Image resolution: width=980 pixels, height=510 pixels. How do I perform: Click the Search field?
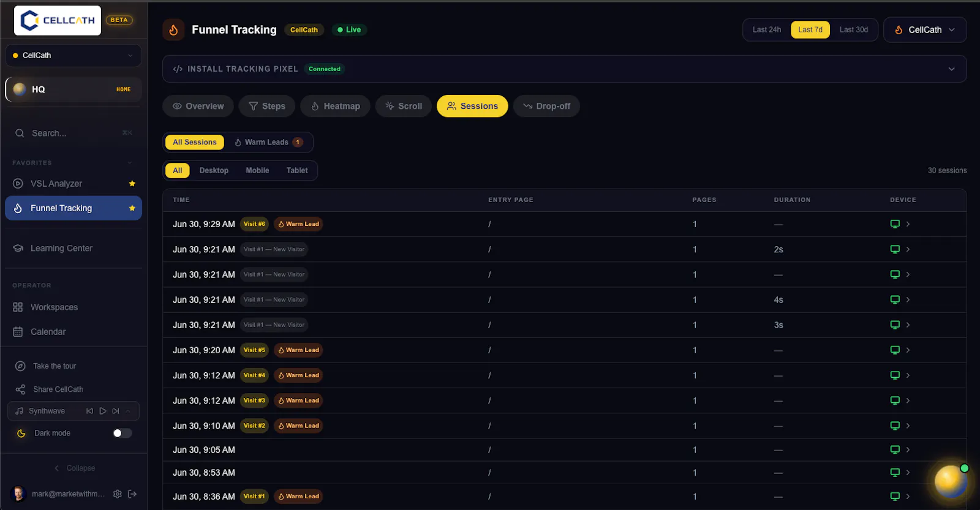(73, 133)
